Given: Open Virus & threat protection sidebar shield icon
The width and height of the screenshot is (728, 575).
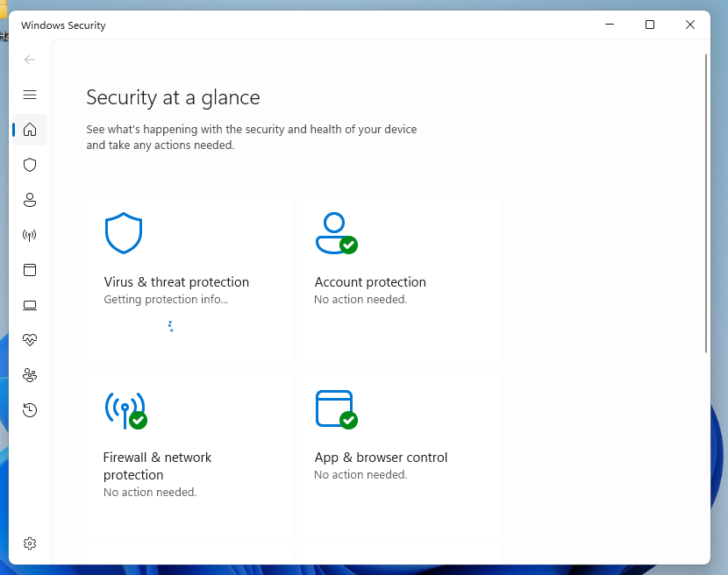Looking at the screenshot, I should pyautogui.click(x=30, y=165).
